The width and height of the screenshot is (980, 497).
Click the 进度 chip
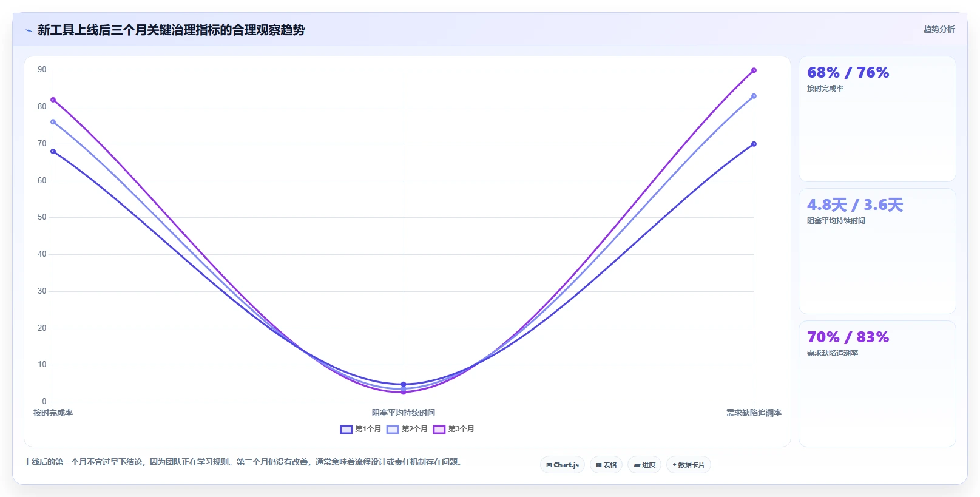pos(644,465)
